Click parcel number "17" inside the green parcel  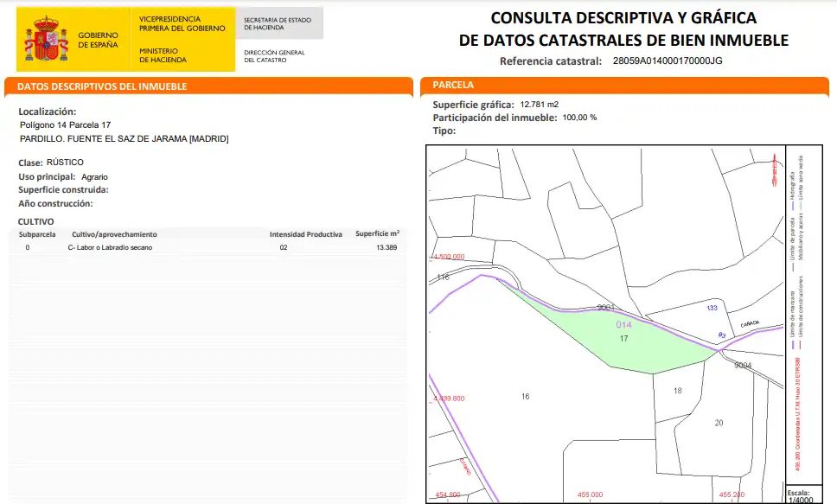click(624, 339)
